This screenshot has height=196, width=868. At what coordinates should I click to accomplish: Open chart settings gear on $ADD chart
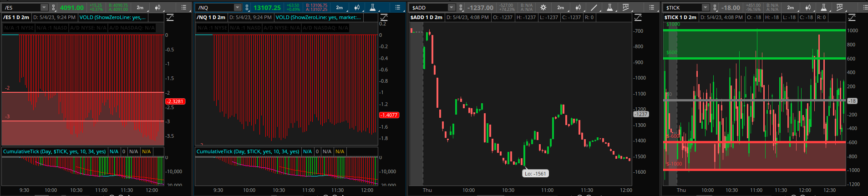click(x=543, y=7)
